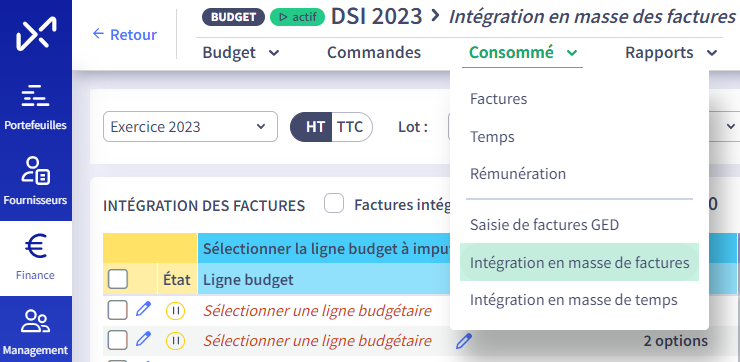
Task: Expand the Rapports menu chevron
Action: tap(712, 53)
